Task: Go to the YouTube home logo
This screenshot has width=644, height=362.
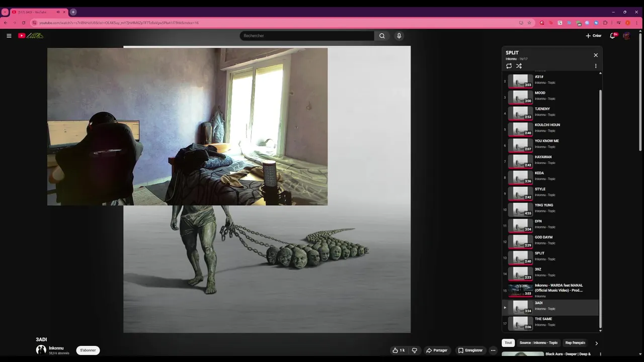Action: pos(31,36)
